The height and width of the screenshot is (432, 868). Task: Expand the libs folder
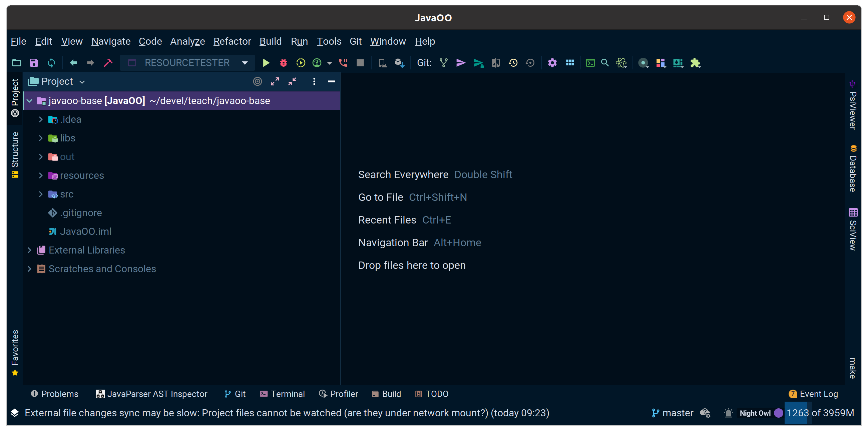click(x=41, y=138)
